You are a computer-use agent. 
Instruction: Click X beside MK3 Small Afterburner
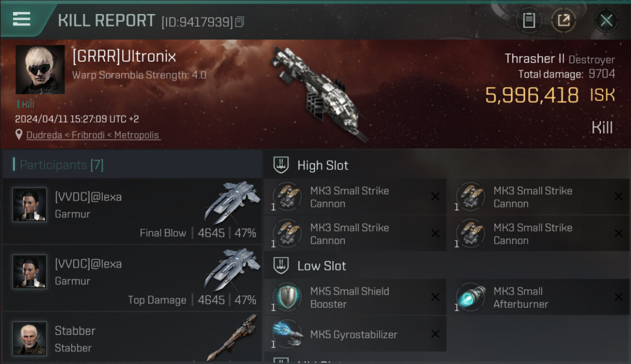[x=618, y=297]
